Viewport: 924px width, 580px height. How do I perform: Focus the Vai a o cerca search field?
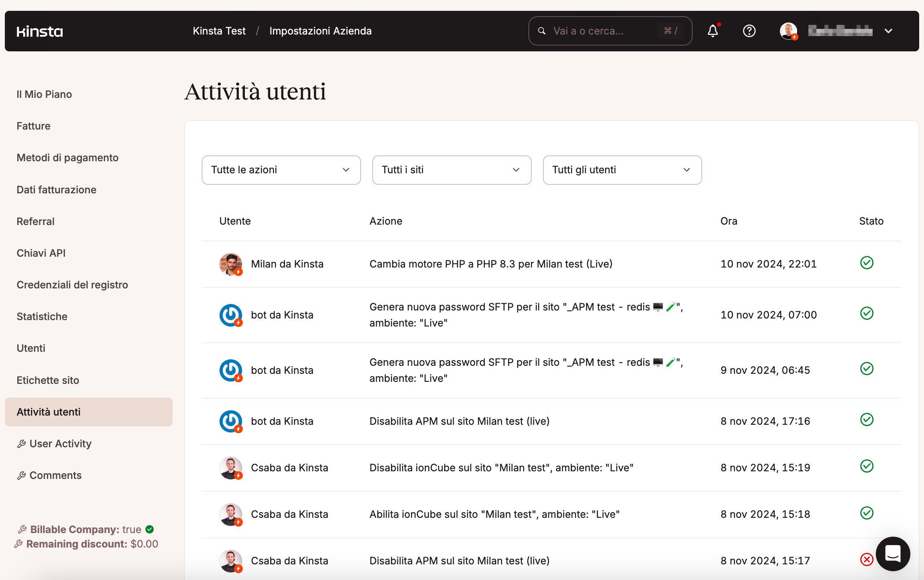[x=602, y=31]
